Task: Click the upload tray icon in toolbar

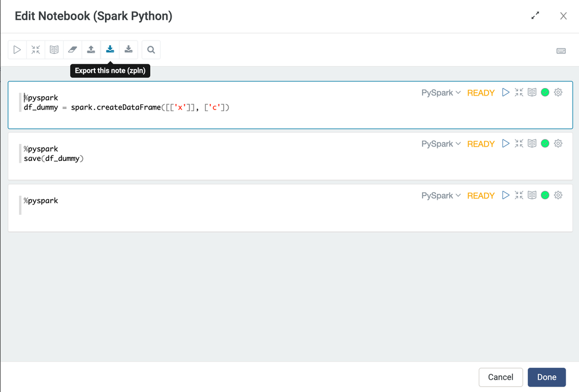Action: tap(91, 50)
